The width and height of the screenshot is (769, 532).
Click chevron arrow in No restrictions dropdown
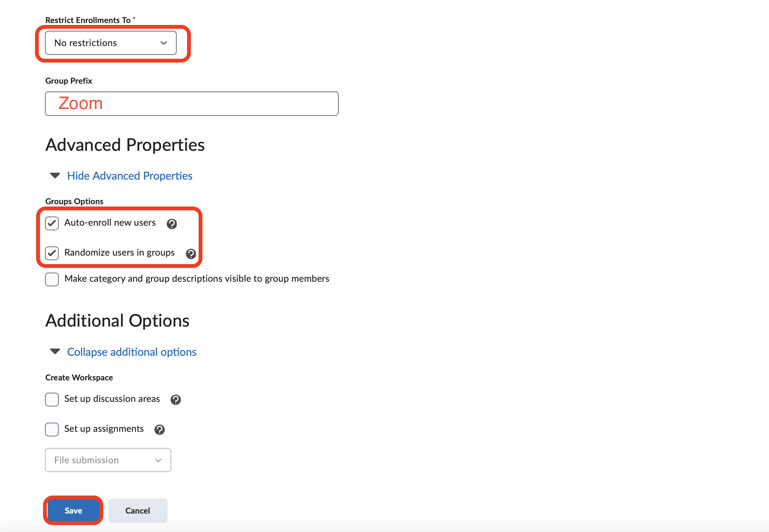click(164, 43)
